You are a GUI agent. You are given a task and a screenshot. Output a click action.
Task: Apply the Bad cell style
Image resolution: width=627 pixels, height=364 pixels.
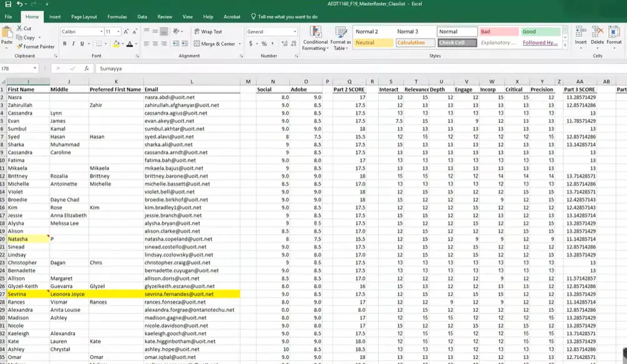(498, 32)
